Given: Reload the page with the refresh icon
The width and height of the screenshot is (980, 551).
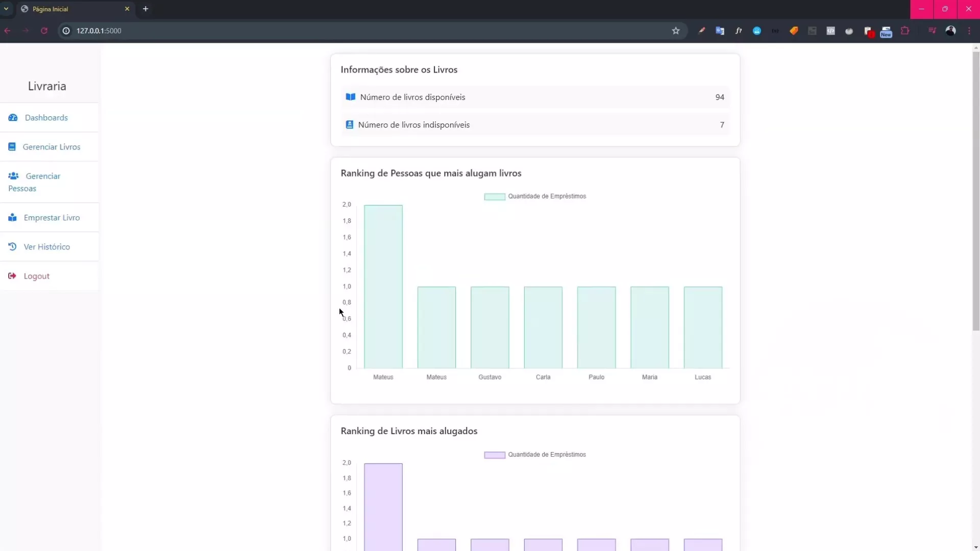Looking at the screenshot, I should coord(44,31).
